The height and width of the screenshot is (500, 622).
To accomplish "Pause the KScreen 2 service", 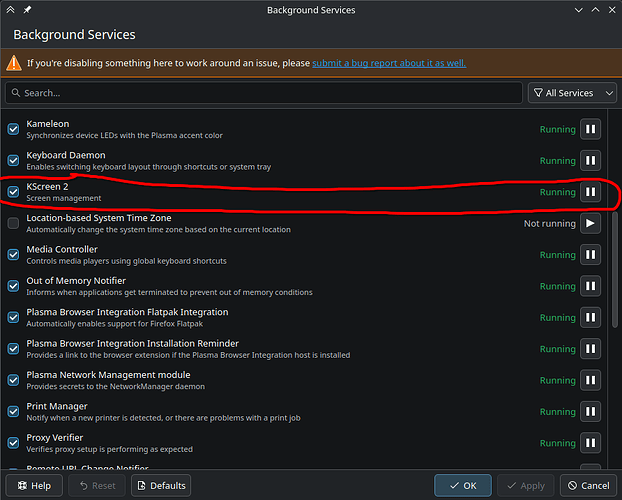I will (x=590, y=192).
